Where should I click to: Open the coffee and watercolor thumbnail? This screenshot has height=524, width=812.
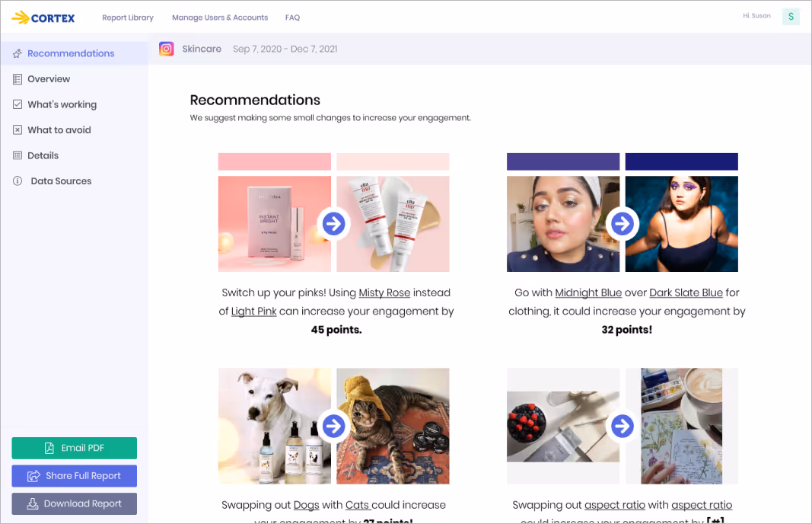point(682,426)
